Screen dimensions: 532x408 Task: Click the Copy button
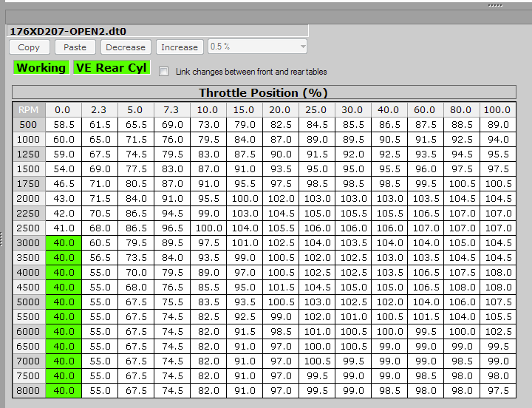pos(30,47)
